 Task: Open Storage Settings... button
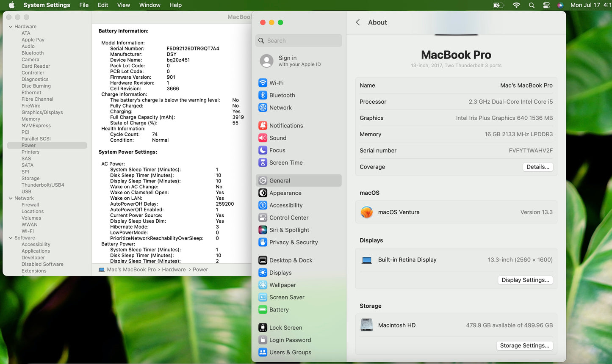coord(524,345)
